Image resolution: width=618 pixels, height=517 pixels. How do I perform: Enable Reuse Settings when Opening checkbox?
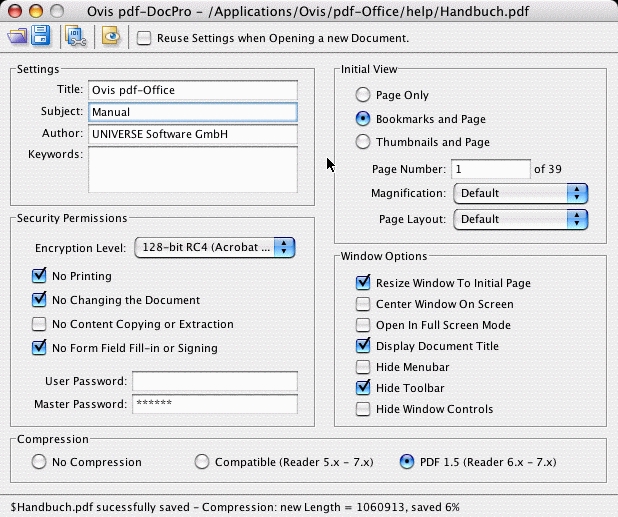[x=145, y=39]
